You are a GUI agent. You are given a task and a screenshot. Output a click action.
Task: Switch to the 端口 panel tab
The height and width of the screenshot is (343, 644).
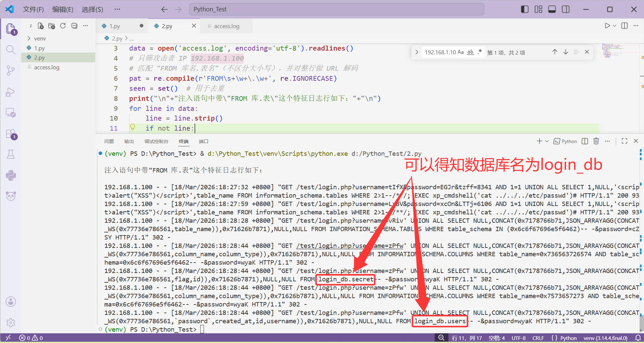click(204, 141)
